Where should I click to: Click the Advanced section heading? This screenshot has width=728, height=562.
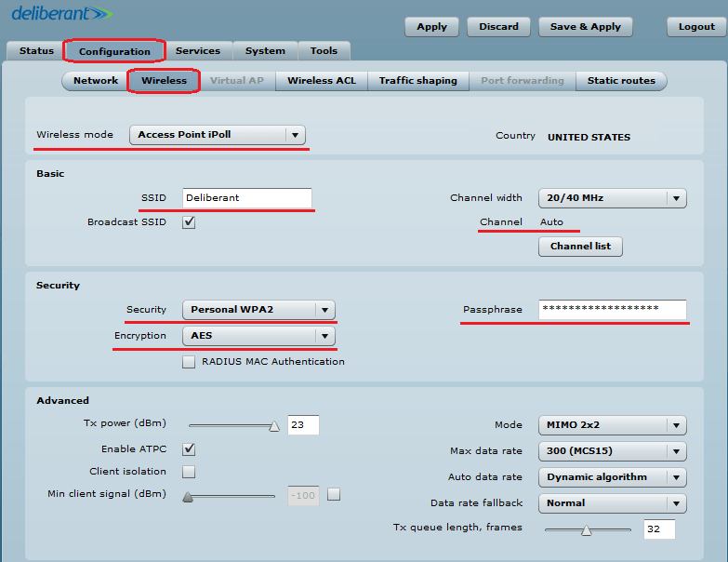[62, 400]
